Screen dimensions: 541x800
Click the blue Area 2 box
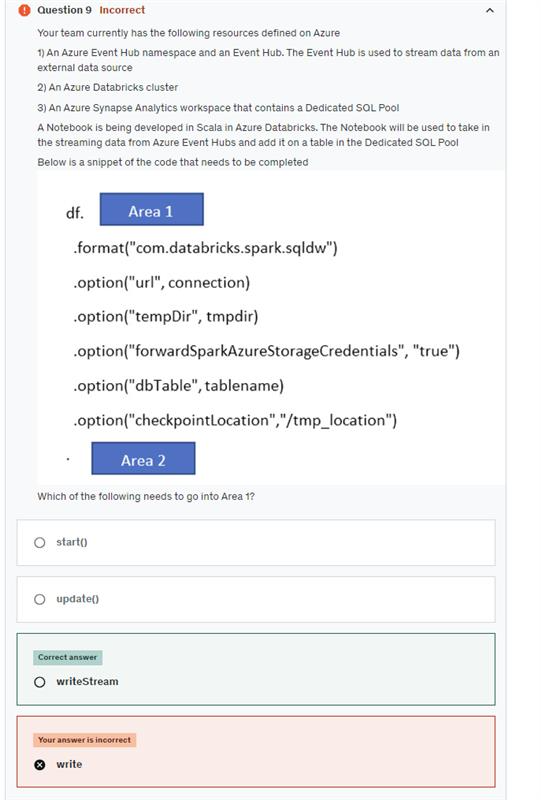click(x=143, y=458)
